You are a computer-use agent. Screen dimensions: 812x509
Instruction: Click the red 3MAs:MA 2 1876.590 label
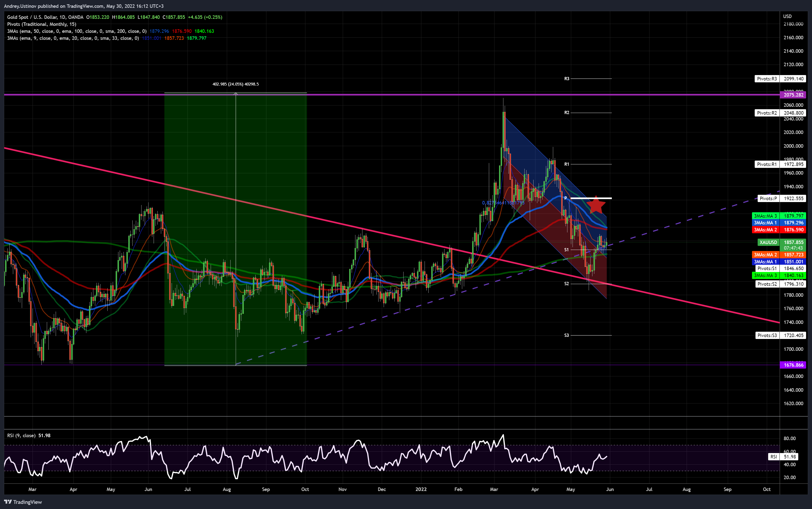(x=779, y=230)
